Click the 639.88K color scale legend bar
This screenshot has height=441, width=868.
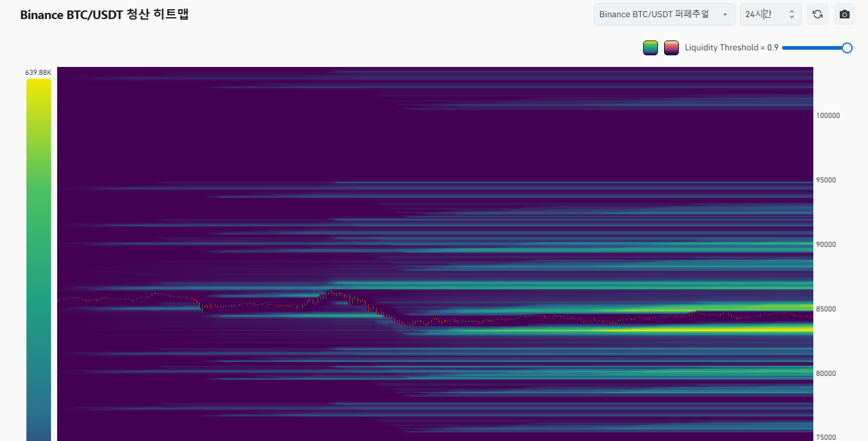(39, 259)
